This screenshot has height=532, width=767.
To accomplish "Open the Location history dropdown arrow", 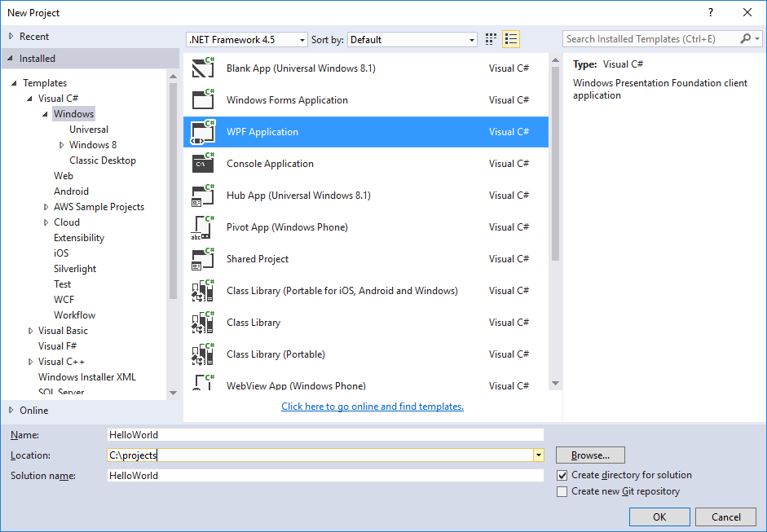I will (538, 455).
